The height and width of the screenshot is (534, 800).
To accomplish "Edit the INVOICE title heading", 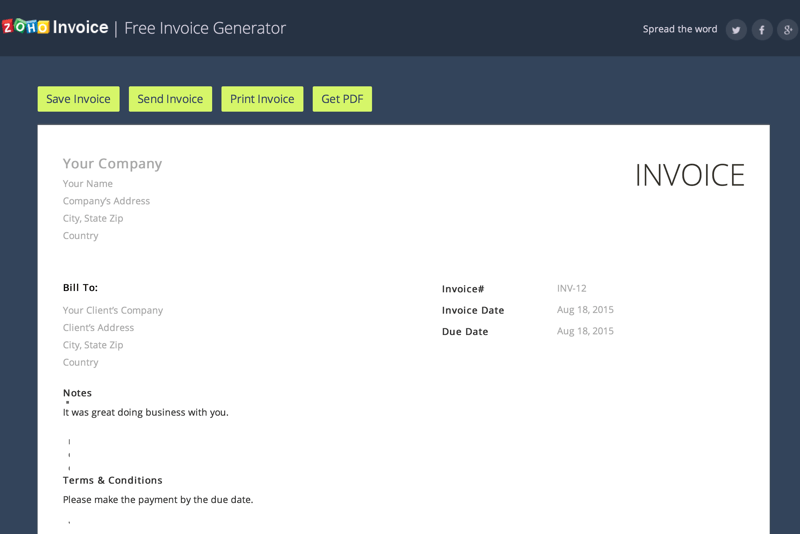I will pos(690,175).
